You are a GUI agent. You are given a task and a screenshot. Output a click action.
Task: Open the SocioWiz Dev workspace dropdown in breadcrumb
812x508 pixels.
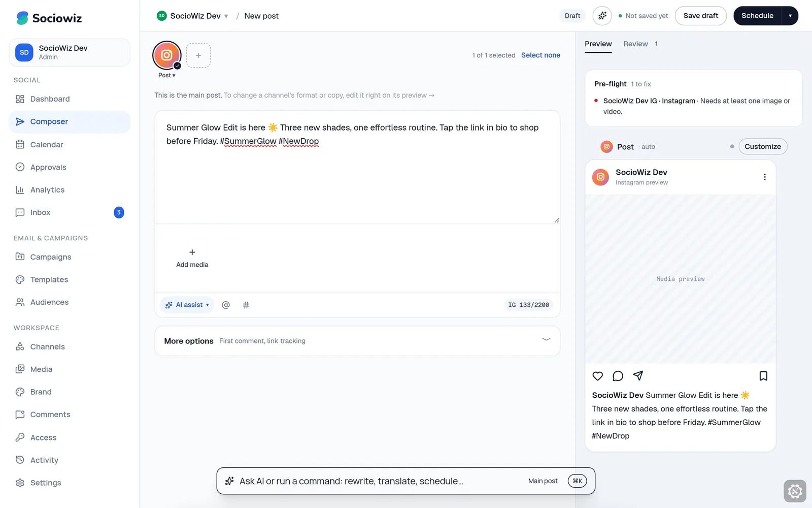[193, 16]
